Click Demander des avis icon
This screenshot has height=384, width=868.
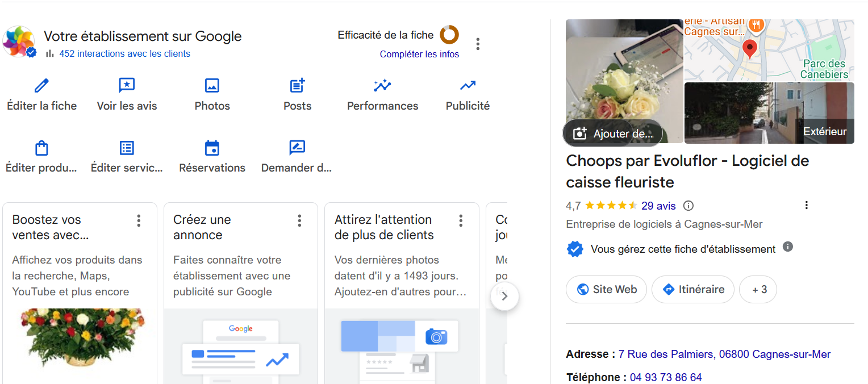click(297, 148)
